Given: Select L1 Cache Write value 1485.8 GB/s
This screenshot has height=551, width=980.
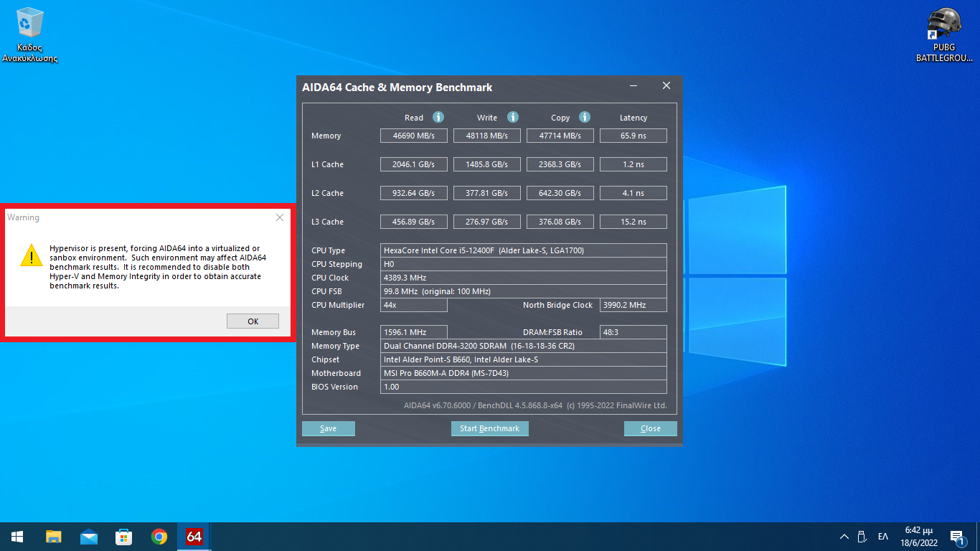Looking at the screenshot, I should tap(487, 164).
